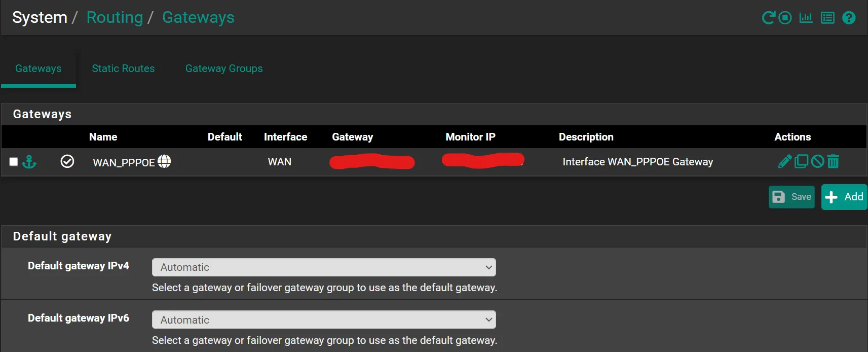Copy the WAN_PPPOE gateway entry

point(801,161)
